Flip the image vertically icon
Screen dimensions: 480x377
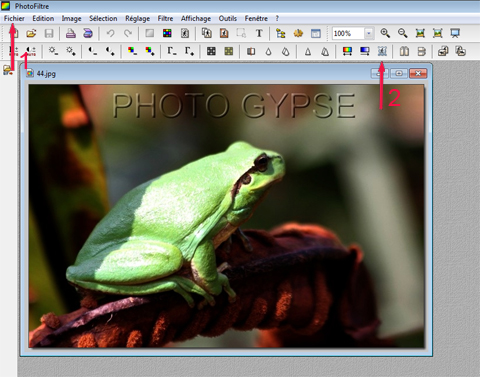422,51
